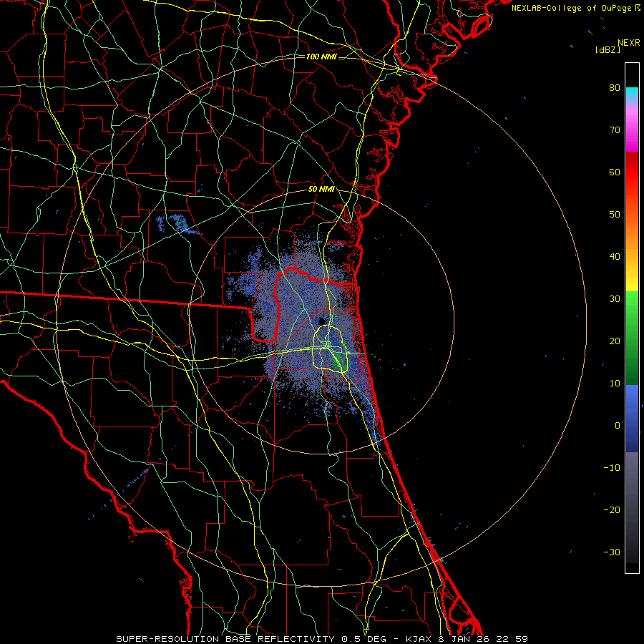Click the 80 dBZ value on color scale

click(x=615, y=88)
